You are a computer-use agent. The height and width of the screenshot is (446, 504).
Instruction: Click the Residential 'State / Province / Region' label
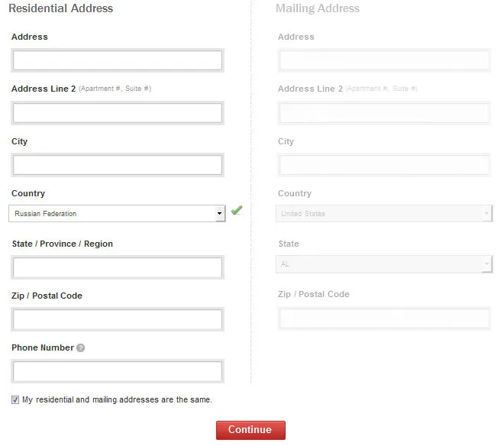(x=63, y=244)
